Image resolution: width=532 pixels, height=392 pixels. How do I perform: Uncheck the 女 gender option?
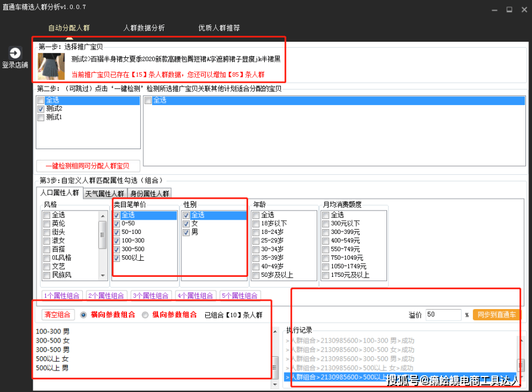(186, 223)
